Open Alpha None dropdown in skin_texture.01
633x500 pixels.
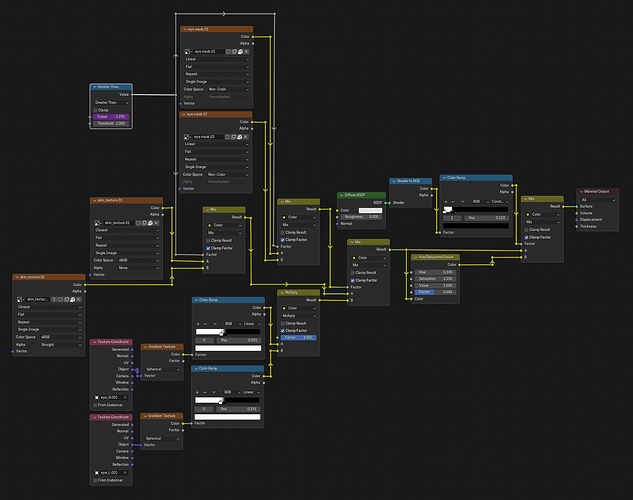click(139, 268)
